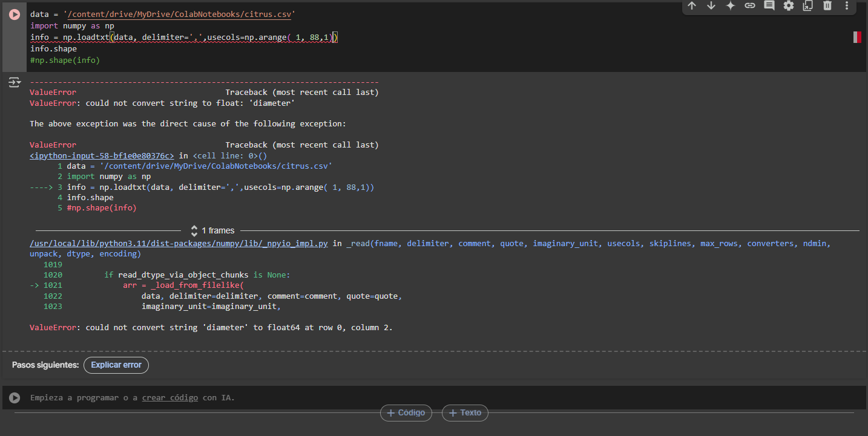Click the '#np.shape(info)' comment in editor
868x436 pixels.
65,60
